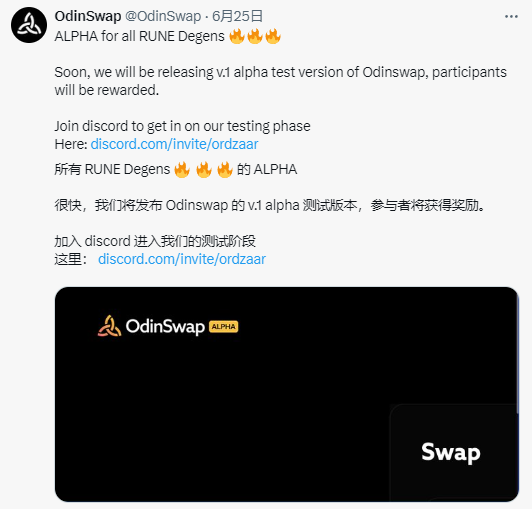The width and height of the screenshot is (532, 509).
Task: Click the first fire emoji after "RUNE Degens" in English
Action: [x=237, y=36]
